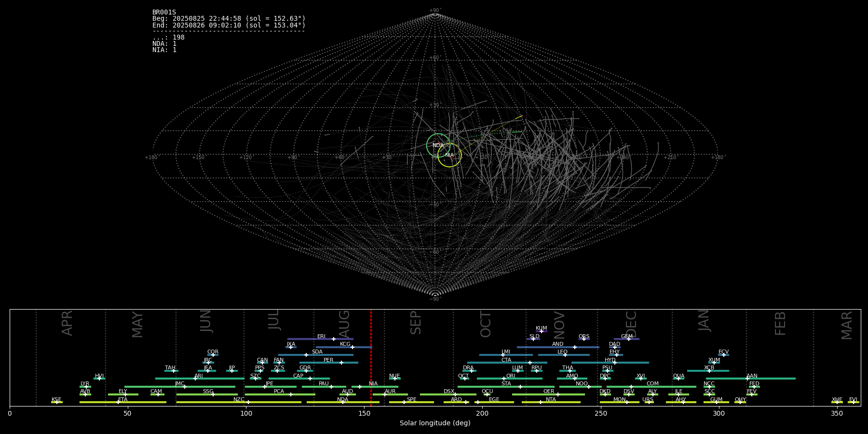Screen dimensions: 868x434
Task: Click the APR month label
Action: click(x=68, y=323)
